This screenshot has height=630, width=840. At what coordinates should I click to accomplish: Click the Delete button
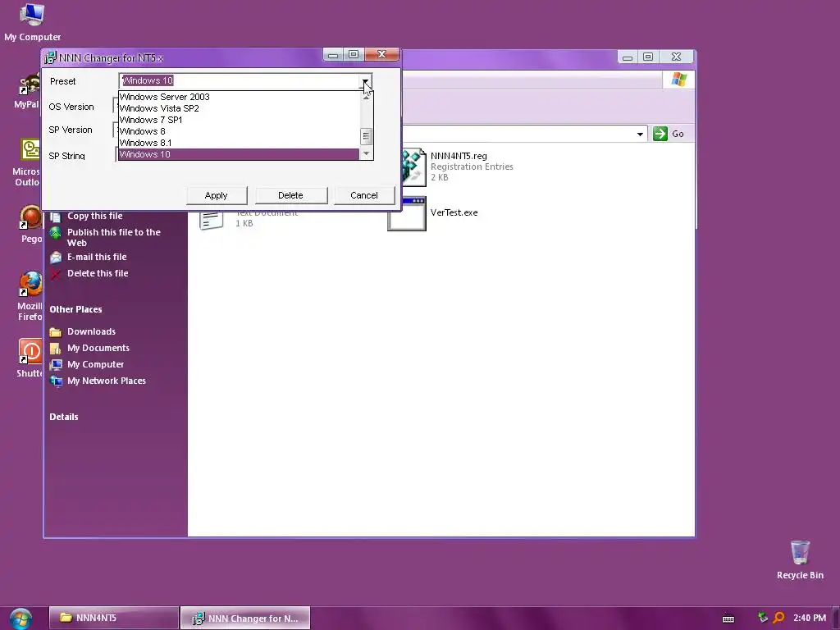pos(291,195)
